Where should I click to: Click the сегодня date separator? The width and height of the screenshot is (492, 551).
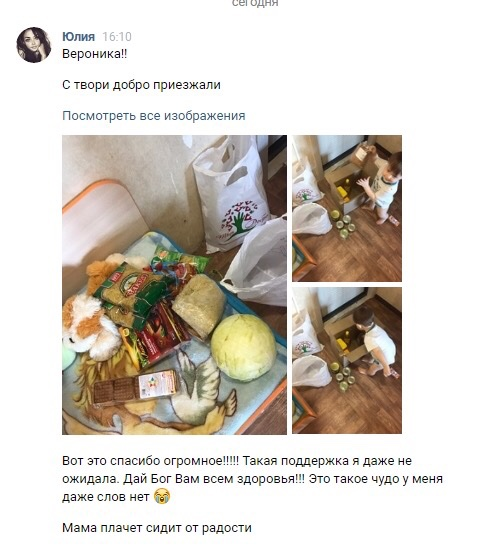(255, 4)
